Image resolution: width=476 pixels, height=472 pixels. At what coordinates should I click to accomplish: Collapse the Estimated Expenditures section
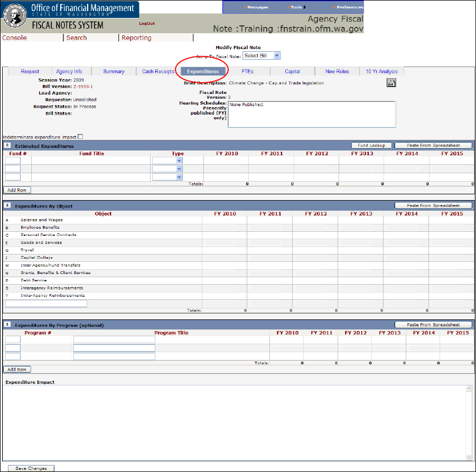[x=7, y=145]
